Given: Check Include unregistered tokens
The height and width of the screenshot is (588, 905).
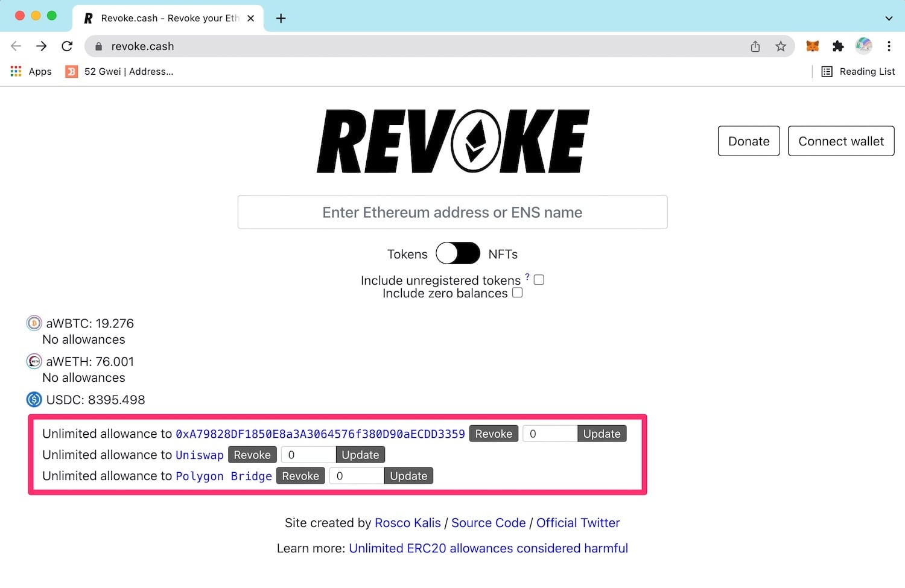Looking at the screenshot, I should click(539, 280).
